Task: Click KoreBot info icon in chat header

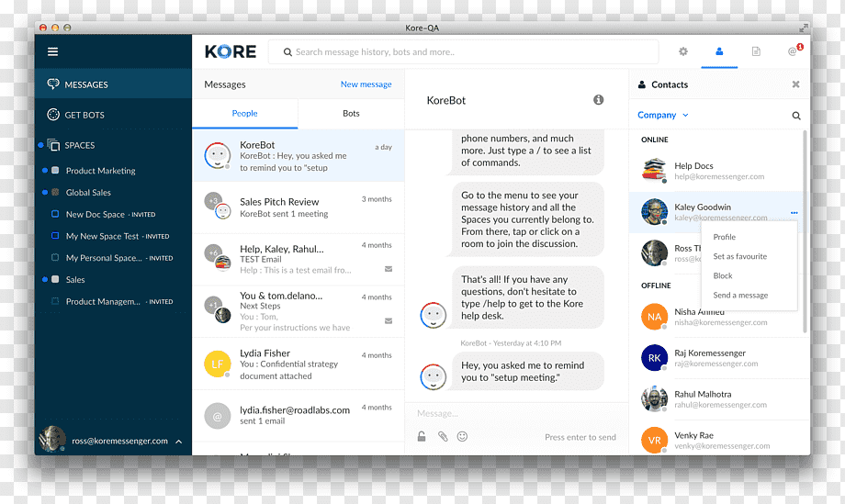Action: pos(598,100)
